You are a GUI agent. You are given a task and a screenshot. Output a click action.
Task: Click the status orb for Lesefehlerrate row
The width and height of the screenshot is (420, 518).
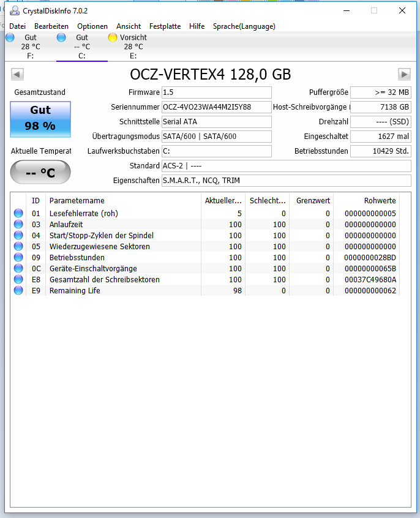18,213
